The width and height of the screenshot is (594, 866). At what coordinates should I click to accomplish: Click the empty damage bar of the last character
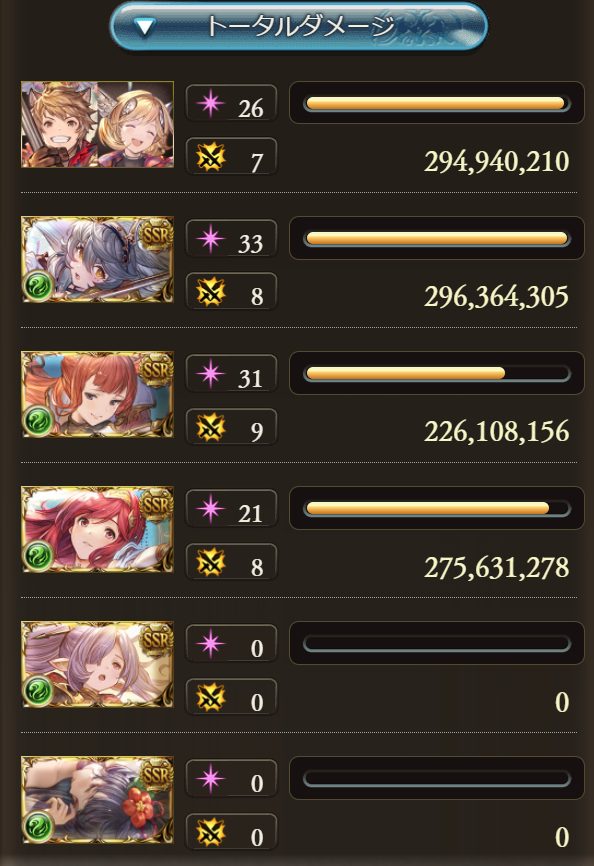tap(437, 778)
